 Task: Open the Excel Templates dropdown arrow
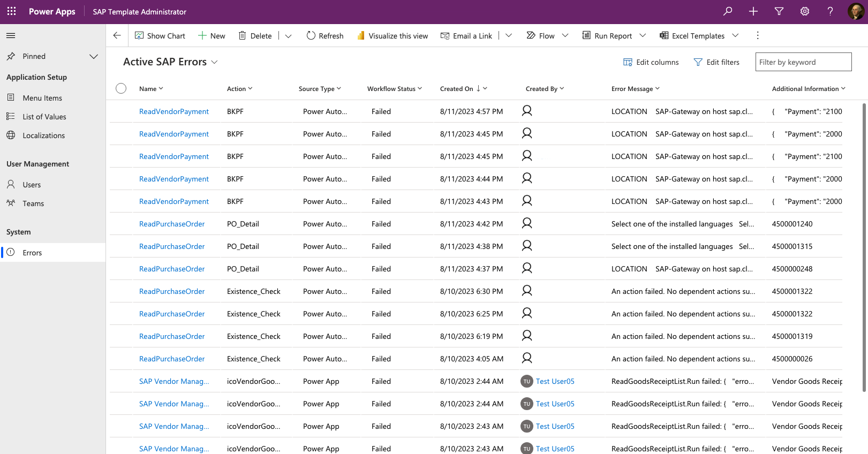coord(735,36)
